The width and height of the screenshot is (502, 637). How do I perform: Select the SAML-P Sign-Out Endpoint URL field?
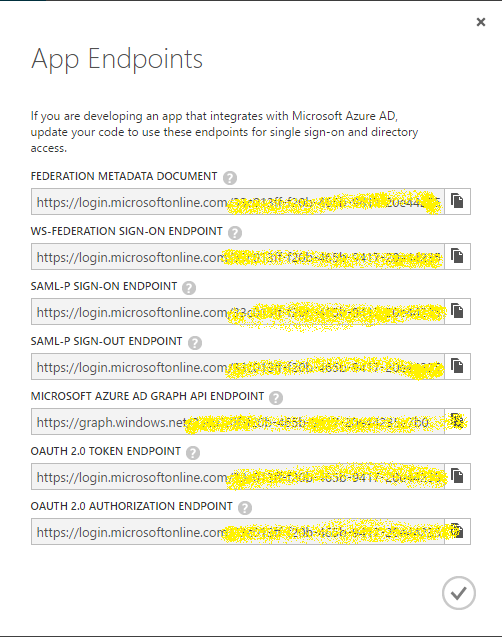point(238,366)
